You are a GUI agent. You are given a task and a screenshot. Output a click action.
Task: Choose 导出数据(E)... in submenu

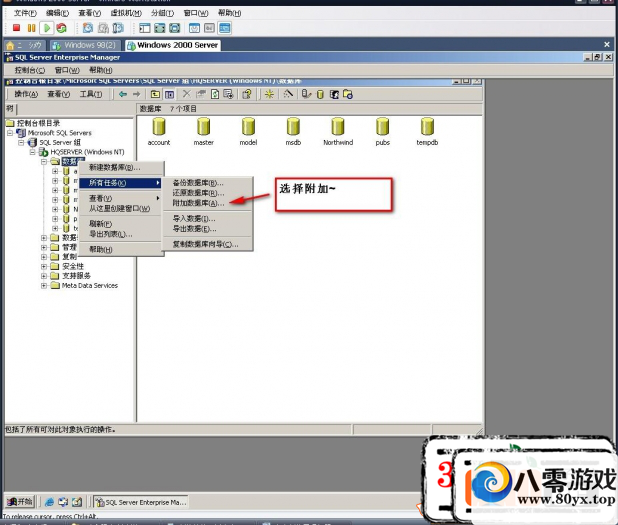pyautogui.click(x=207, y=229)
